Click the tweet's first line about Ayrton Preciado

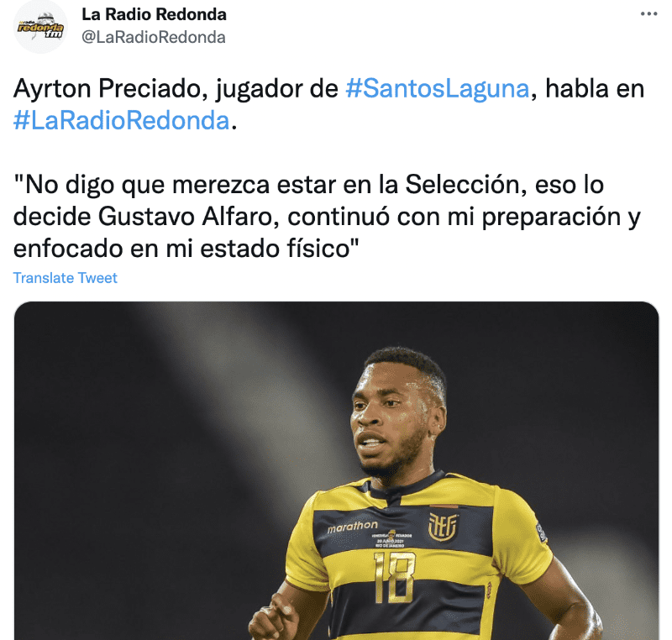pos(329,89)
